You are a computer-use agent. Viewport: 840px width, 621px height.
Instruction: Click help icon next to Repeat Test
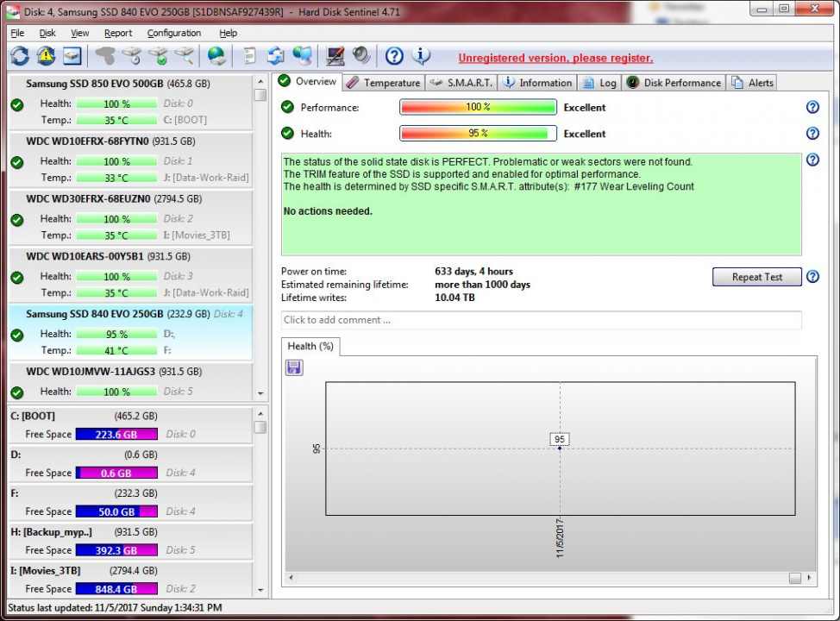click(812, 277)
